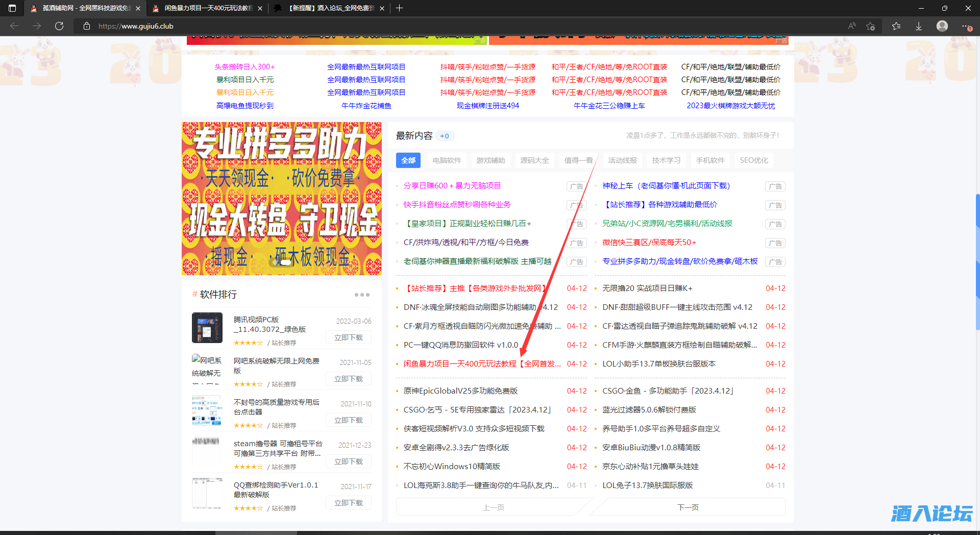980x535 pixels.
Task: Add this page to favorites
Action: pyautogui.click(x=871, y=26)
